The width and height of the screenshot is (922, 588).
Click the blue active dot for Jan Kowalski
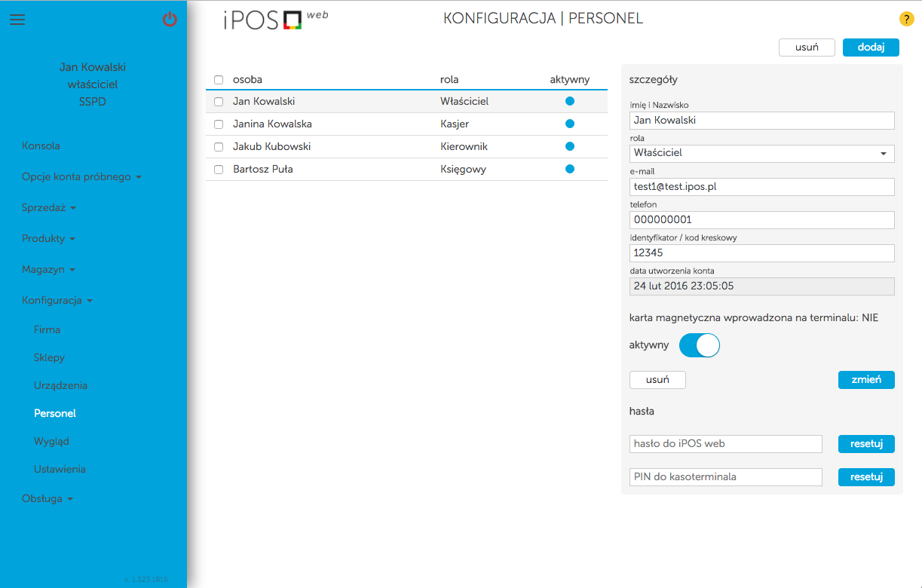tap(570, 101)
